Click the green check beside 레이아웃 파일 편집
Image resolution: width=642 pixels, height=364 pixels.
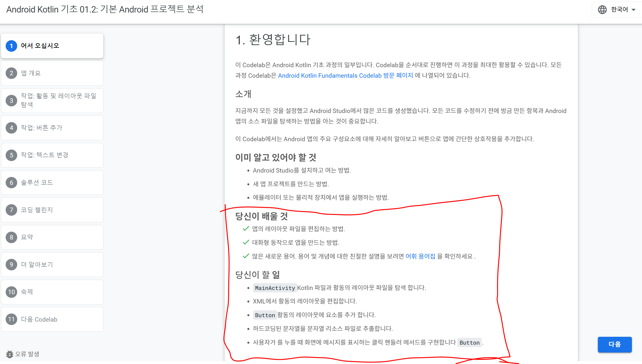246,228
